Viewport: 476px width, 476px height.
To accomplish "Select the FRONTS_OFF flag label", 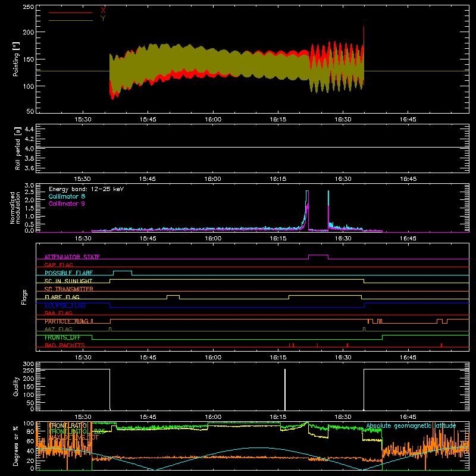I will tap(62, 337).
